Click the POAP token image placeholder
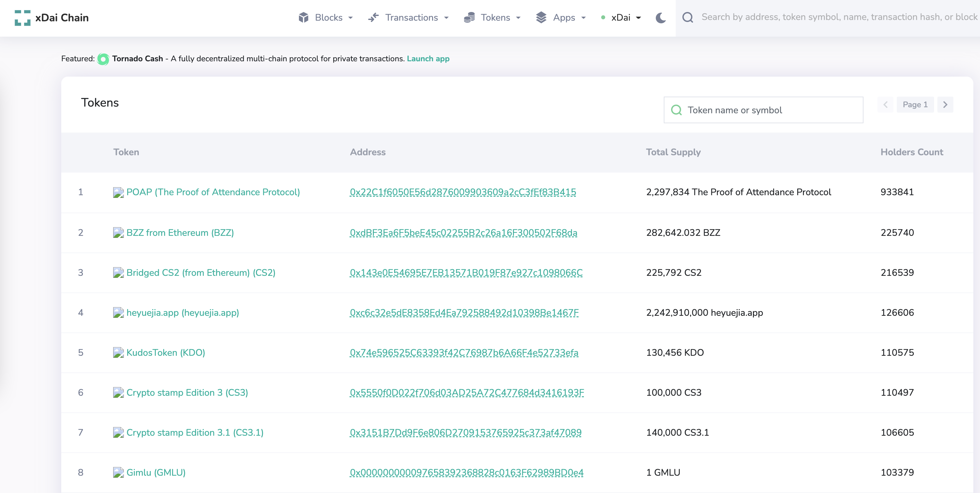This screenshot has width=980, height=493. point(118,192)
